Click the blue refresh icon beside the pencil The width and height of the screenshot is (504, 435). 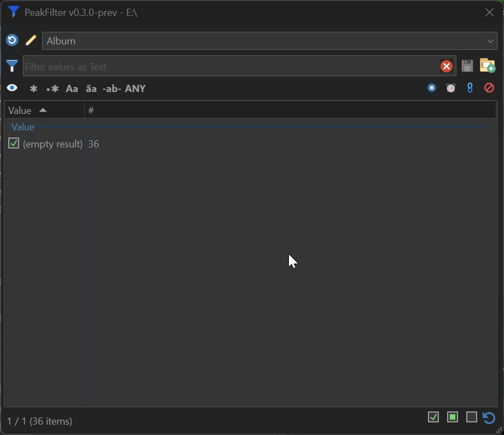point(12,40)
